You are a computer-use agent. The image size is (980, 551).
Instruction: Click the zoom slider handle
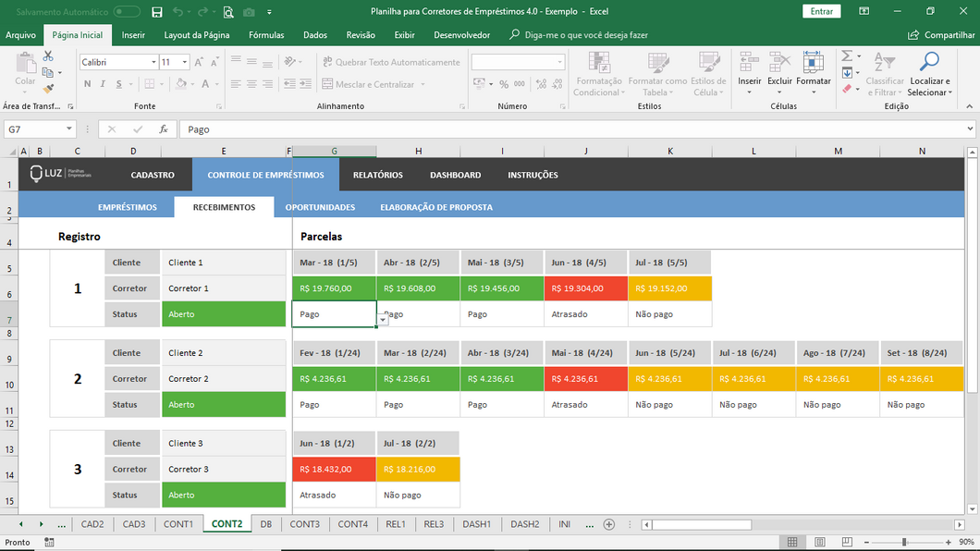pos(904,543)
